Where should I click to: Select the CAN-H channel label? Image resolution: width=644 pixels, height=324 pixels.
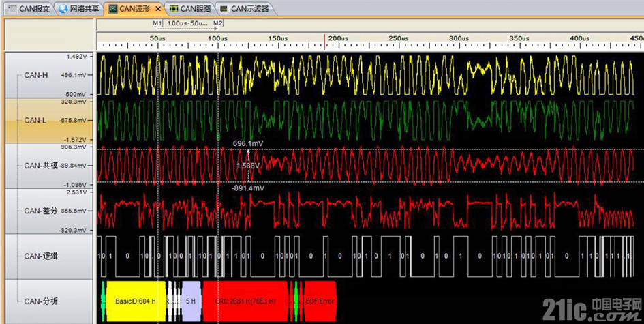click(x=36, y=75)
